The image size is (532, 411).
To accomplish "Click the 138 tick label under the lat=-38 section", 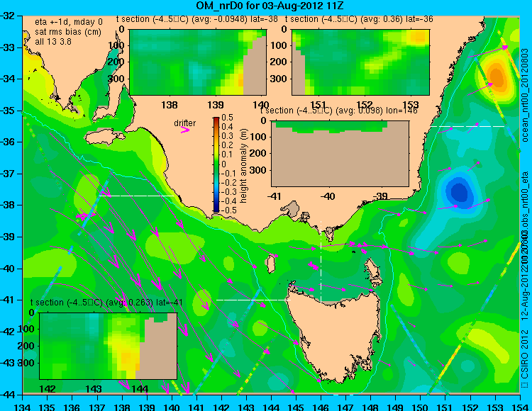I will click(x=170, y=105).
